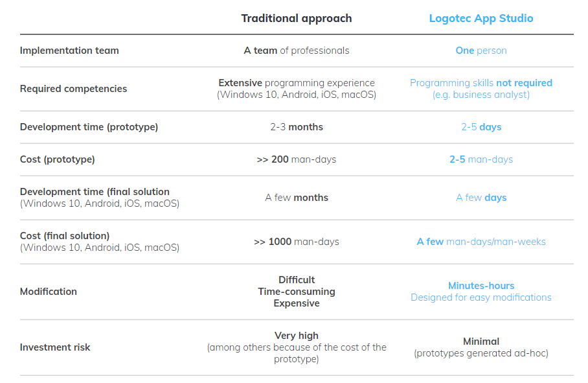Click the 2-5 man-days cell
The image size is (588, 383).
(481, 159)
